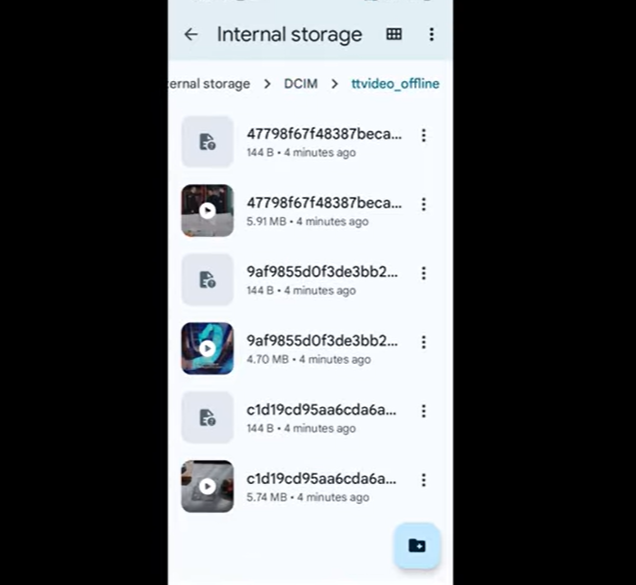Navigate to DCIM breadcrumb
The image size is (636, 585).
301,84
